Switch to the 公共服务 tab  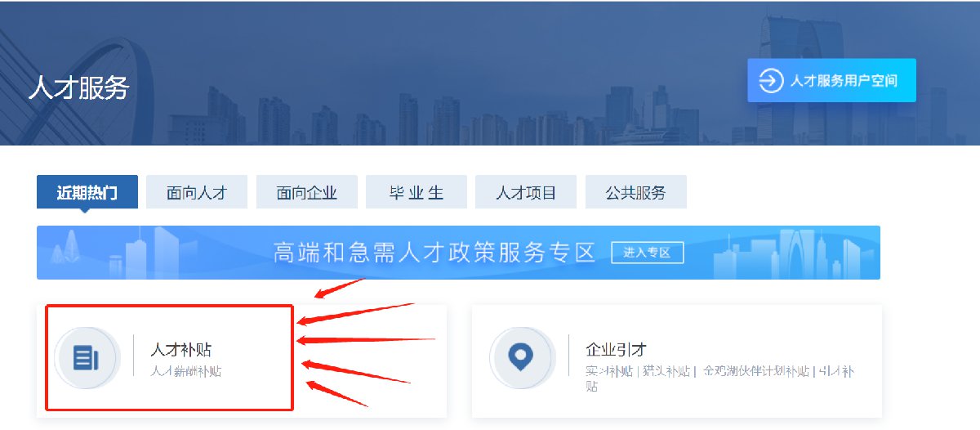pyautogui.click(x=635, y=193)
